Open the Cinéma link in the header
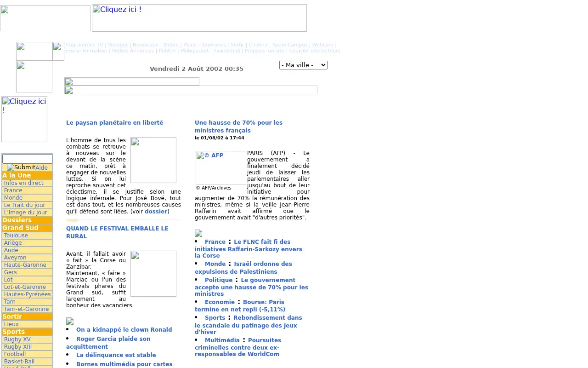This screenshot has width=588, height=368. [x=258, y=45]
